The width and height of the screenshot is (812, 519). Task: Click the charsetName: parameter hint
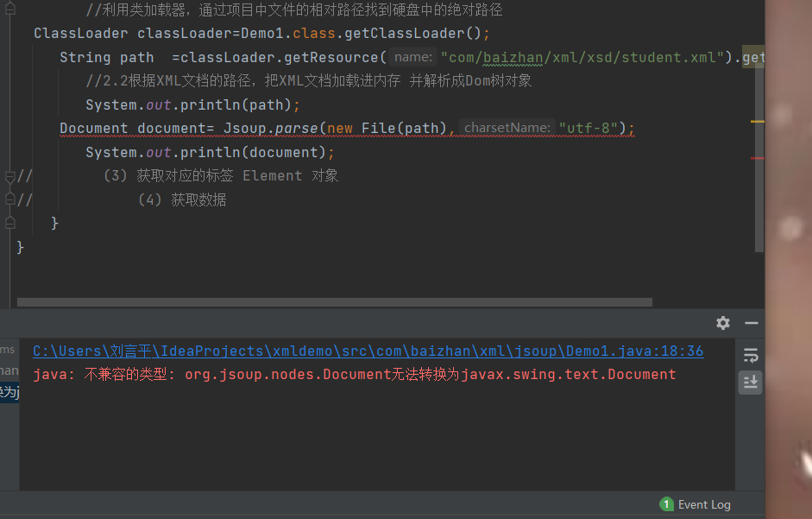(507, 128)
